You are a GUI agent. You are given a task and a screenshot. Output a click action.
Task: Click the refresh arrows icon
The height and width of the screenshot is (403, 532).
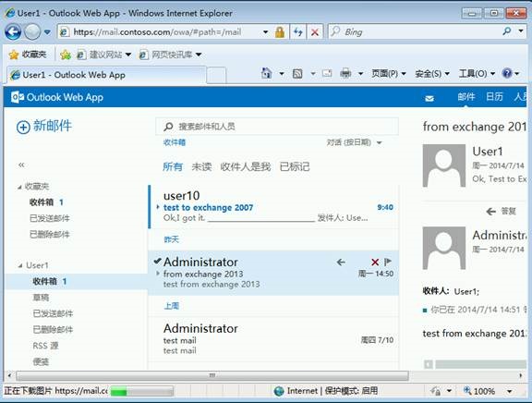(298, 32)
